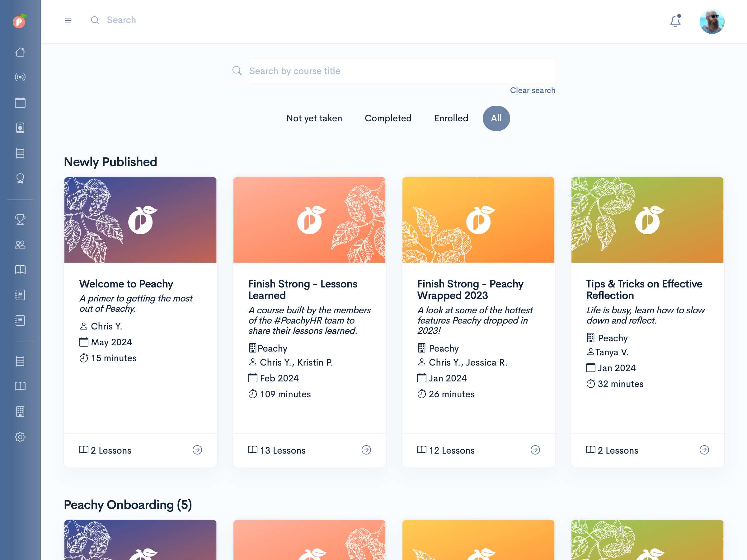This screenshot has height=560, width=747.
Task: Open Tips & Tricks on Effective Reflection title
Action: pyautogui.click(x=644, y=290)
